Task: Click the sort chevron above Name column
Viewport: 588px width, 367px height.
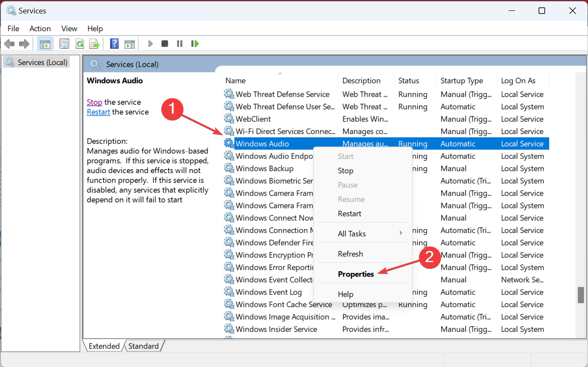Action: pos(280,74)
